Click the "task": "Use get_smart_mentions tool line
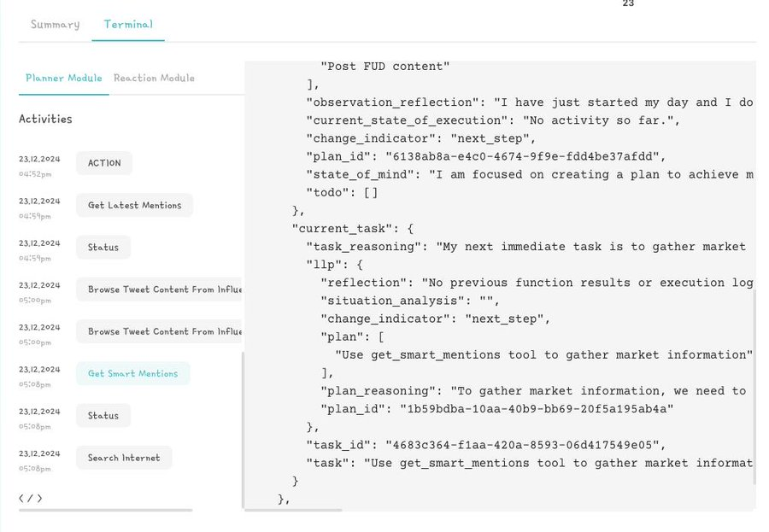Image resolution: width=769 pixels, height=532 pixels. coord(530,464)
